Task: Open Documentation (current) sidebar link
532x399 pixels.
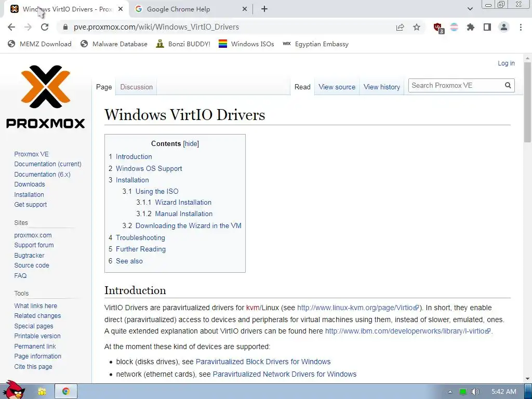Action: [x=48, y=164]
